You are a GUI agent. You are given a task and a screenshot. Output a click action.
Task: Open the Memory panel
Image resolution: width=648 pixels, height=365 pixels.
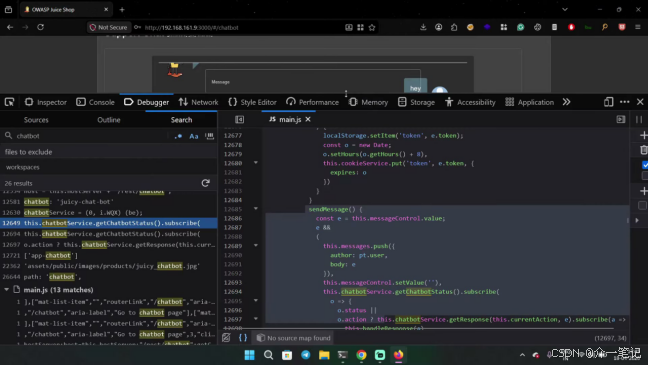pyautogui.click(x=368, y=102)
